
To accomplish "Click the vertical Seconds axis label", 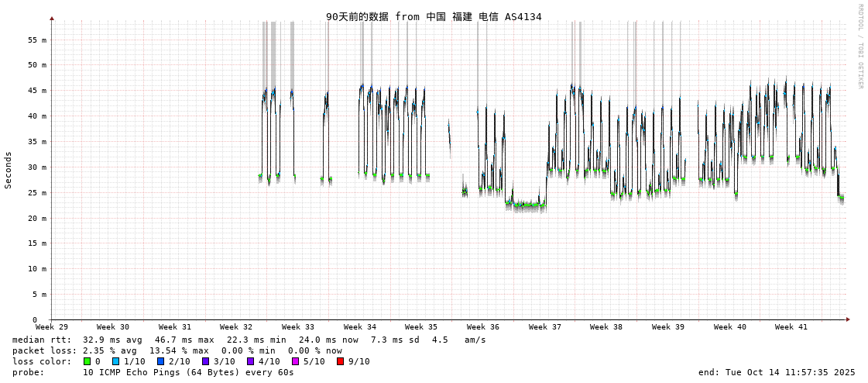I will (x=9, y=170).
